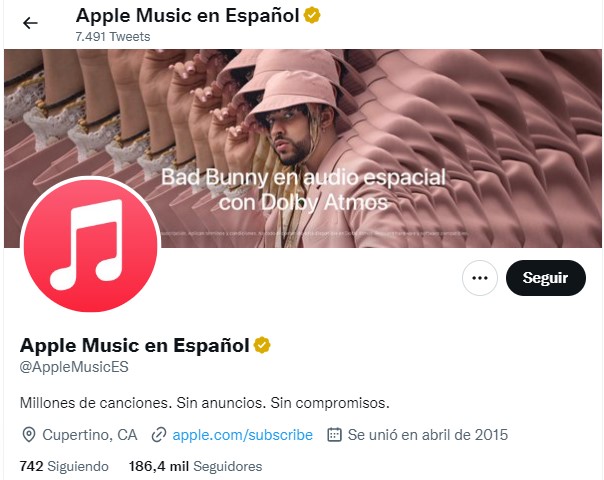Click the Se unió en abril de 2015 text

(428, 435)
